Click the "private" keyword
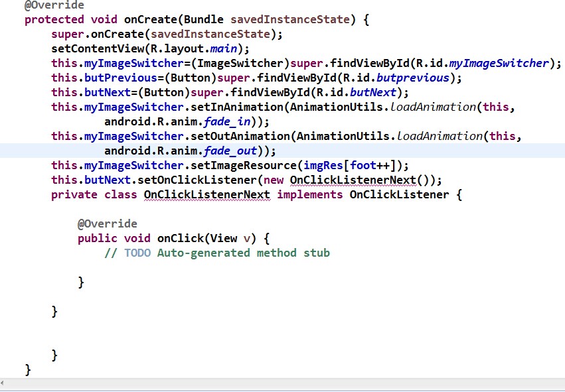Image resolution: width=565 pixels, height=392 pixels. coord(74,195)
